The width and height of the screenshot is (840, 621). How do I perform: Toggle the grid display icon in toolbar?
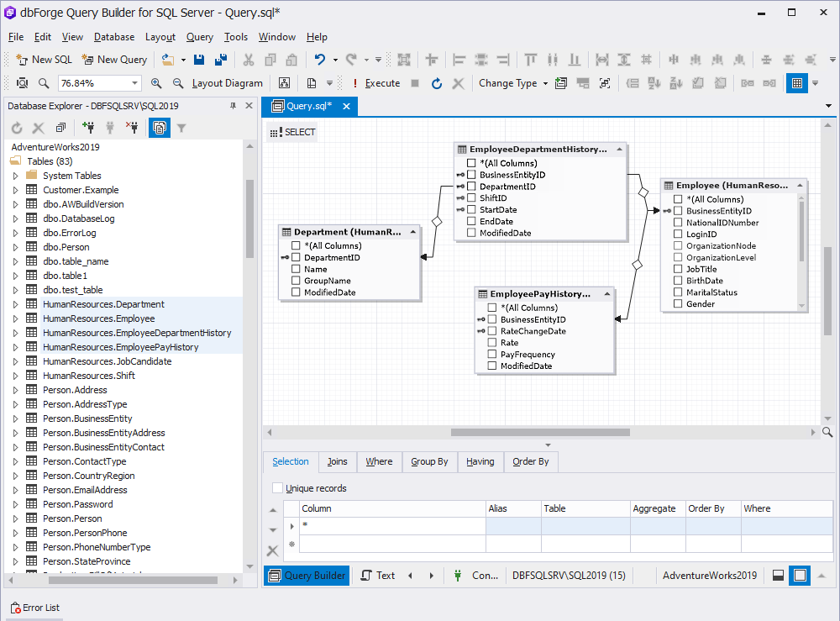coord(797,83)
